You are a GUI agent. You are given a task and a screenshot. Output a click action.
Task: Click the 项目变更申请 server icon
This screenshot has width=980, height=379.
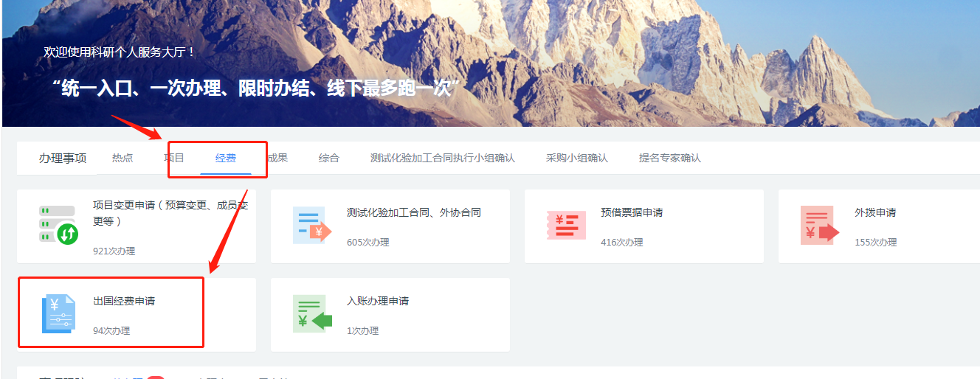tap(58, 225)
